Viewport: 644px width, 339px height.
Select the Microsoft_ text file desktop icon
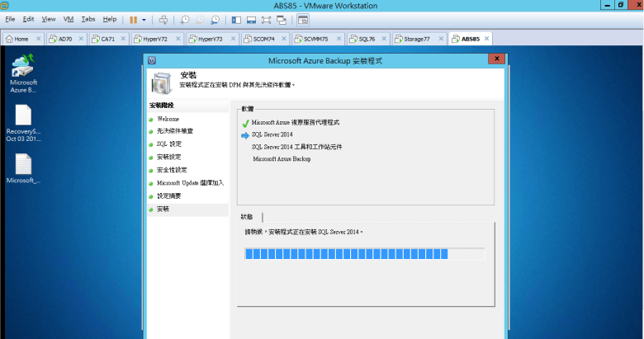[23, 169]
